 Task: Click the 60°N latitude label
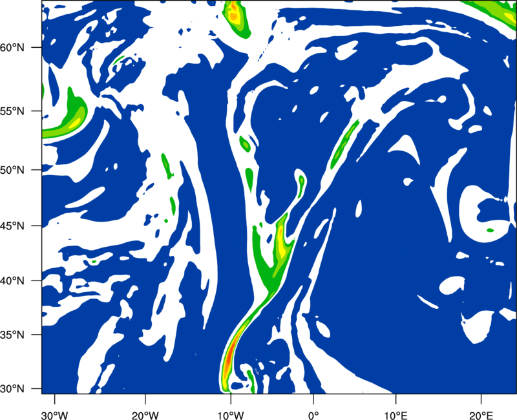coord(12,47)
